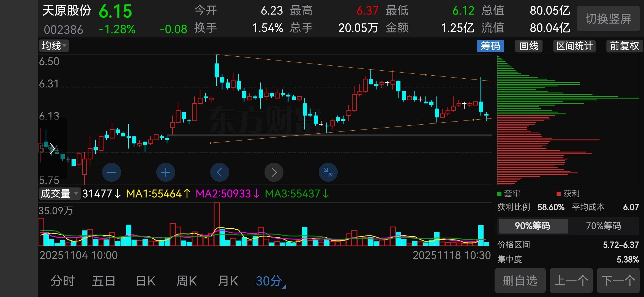Click orange trendline endpoint near 5.94
This screenshot has width=644, height=297.
211,143
